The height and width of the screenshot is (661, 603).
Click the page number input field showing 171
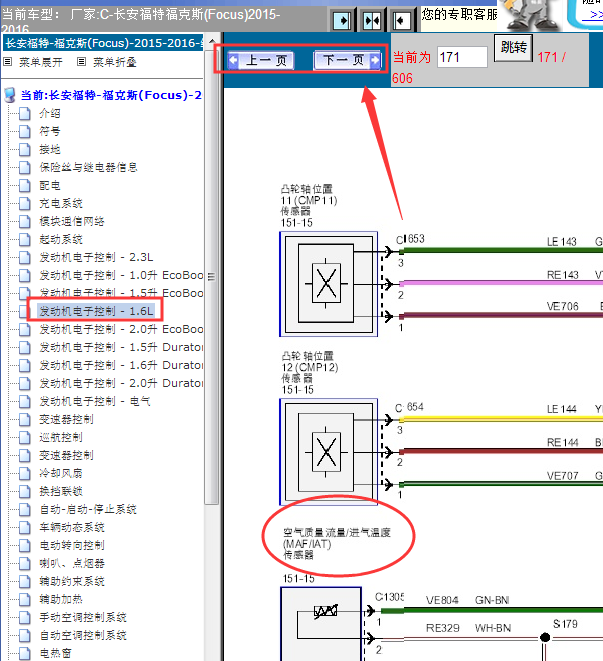coord(462,57)
